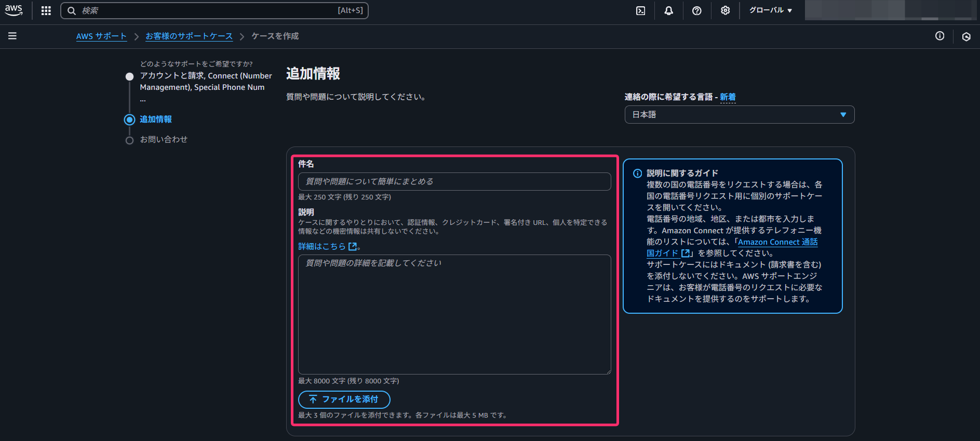Click the external link icon beside 詳細はこちら
The image size is (980, 441).
click(x=353, y=246)
